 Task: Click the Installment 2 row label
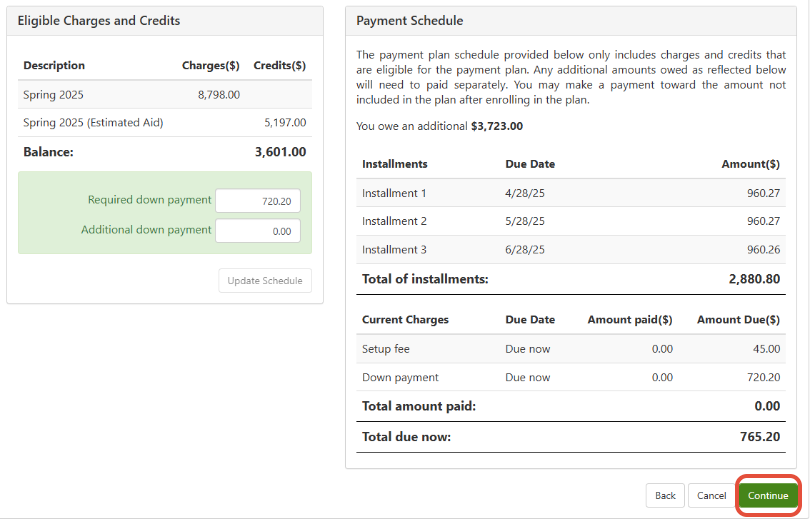click(x=394, y=221)
